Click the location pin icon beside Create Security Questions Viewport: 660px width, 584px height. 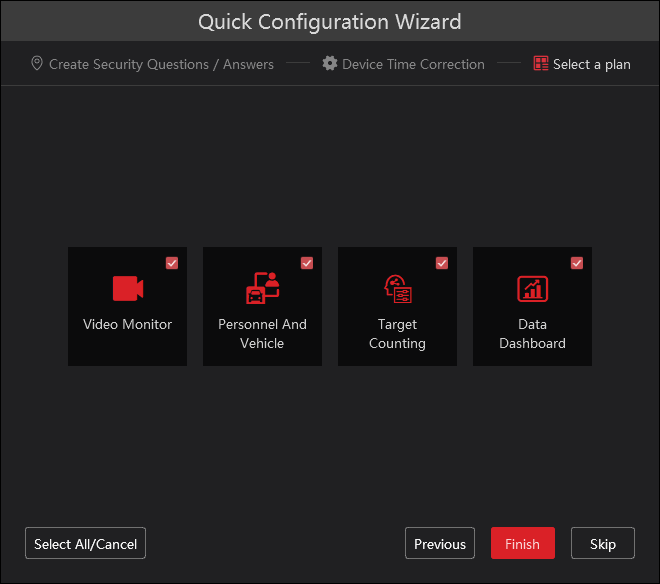(x=37, y=64)
